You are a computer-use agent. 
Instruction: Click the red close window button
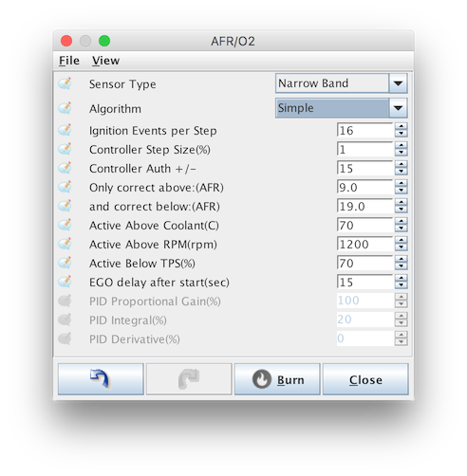pyautogui.click(x=66, y=41)
